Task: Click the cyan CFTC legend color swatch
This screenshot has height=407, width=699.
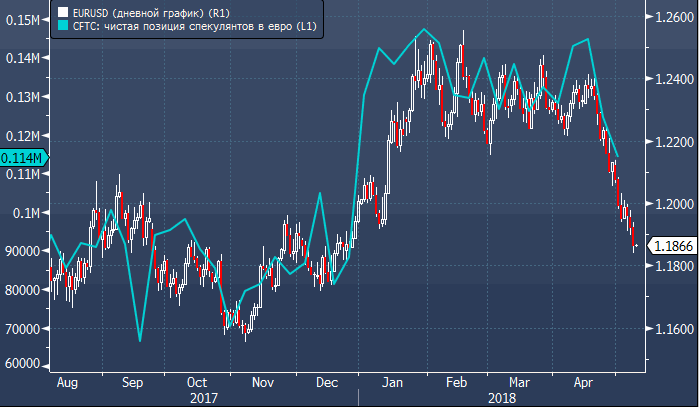Action: (62, 27)
